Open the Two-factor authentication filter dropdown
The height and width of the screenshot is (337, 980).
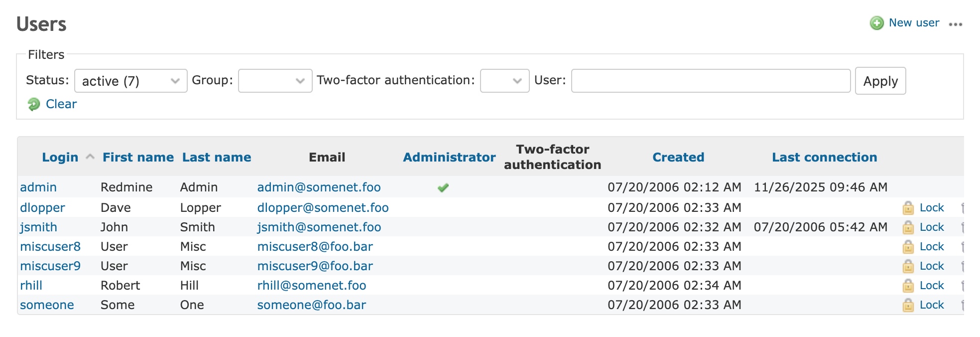click(x=504, y=81)
